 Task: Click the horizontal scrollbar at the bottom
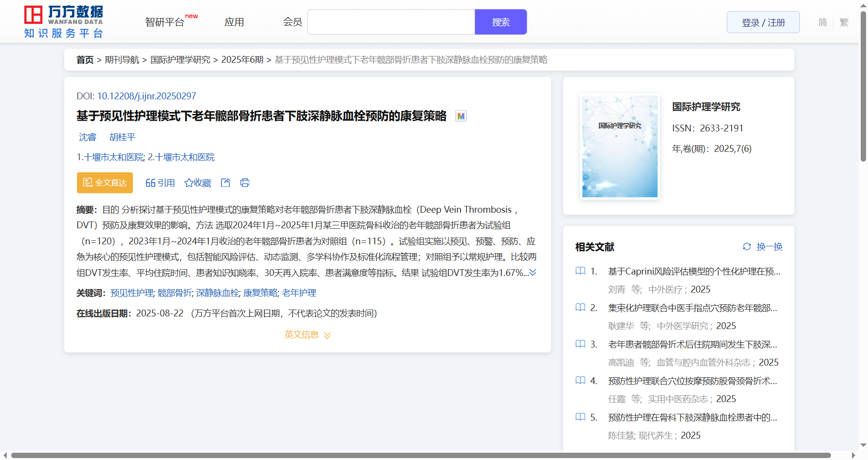point(421,456)
